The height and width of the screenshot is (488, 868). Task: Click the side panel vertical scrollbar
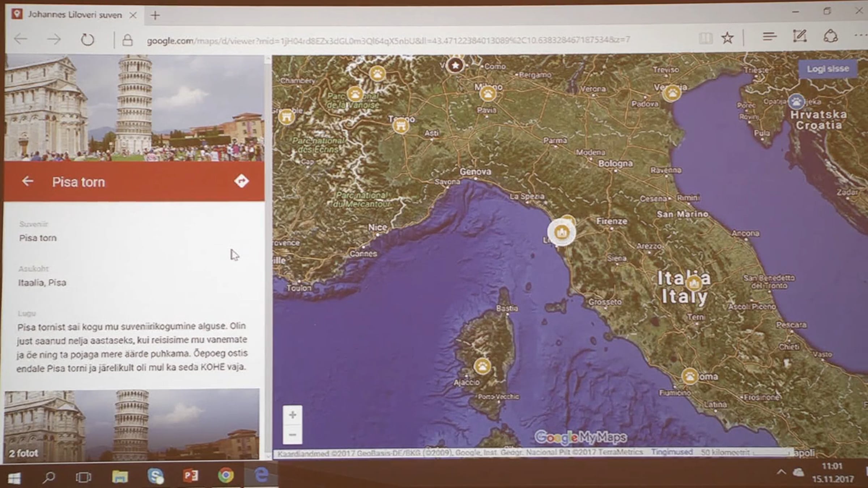(268, 257)
